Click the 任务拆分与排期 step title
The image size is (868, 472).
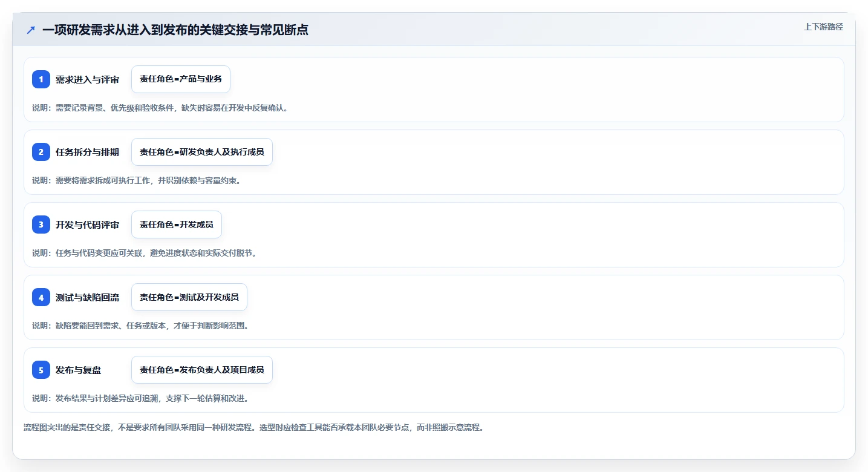click(x=87, y=152)
